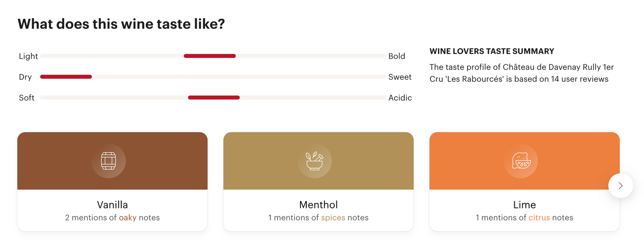
Task: Open the Menthol taste card
Action: (x=318, y=205)
